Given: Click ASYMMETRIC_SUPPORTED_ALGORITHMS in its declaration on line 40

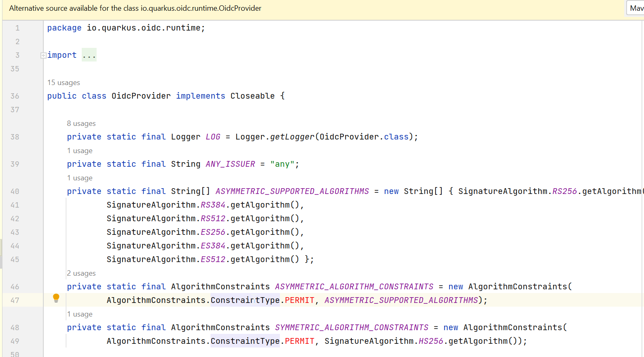Looking at the screenshot, I should tap(292, 191).
